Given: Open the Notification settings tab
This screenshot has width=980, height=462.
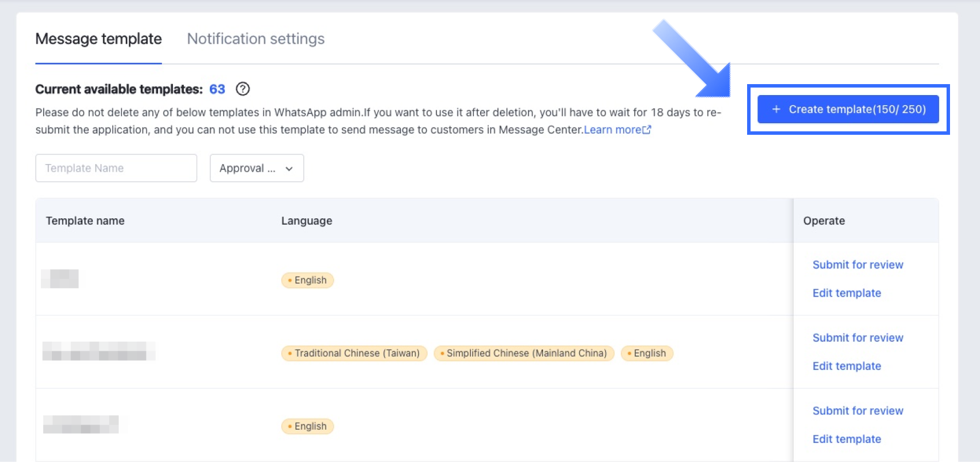Looking at the screenshot, I should coord(255,39).
